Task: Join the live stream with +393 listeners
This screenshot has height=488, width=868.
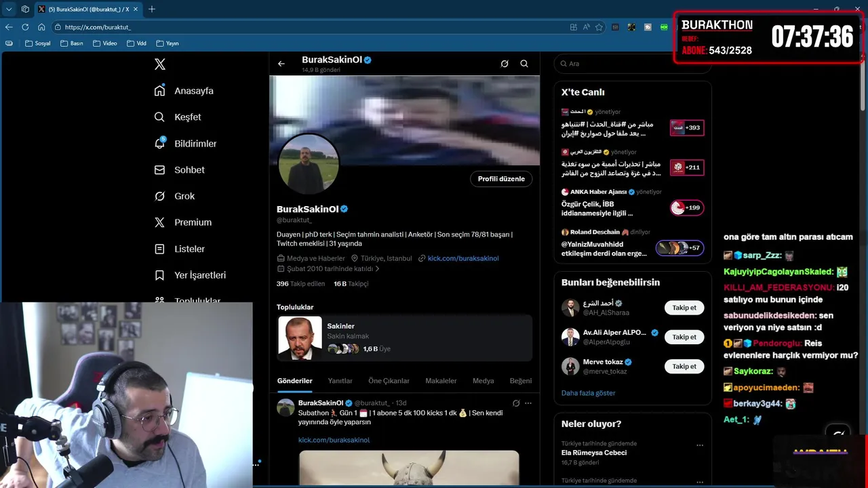Action: pyautogui.click(x=686, y=127)
